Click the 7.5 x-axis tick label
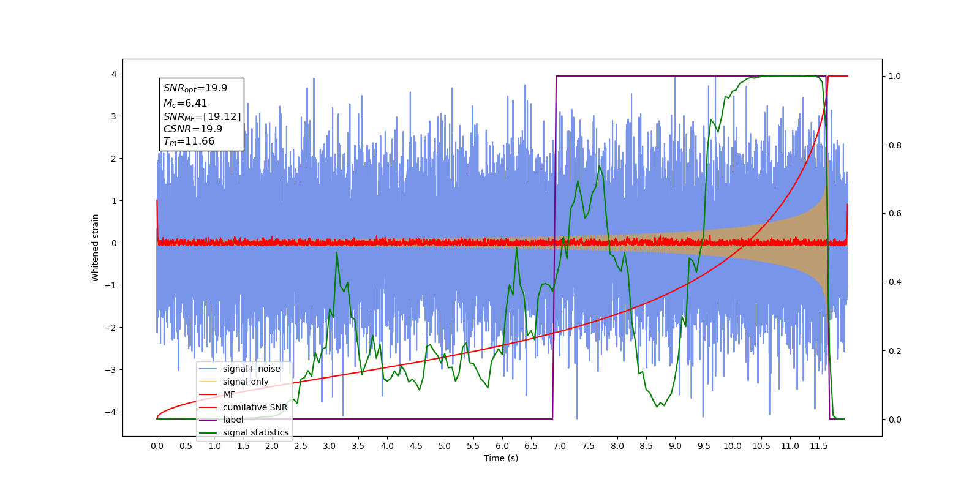The width and height of the screenshot is (980, 490). [x=589, y=446]
